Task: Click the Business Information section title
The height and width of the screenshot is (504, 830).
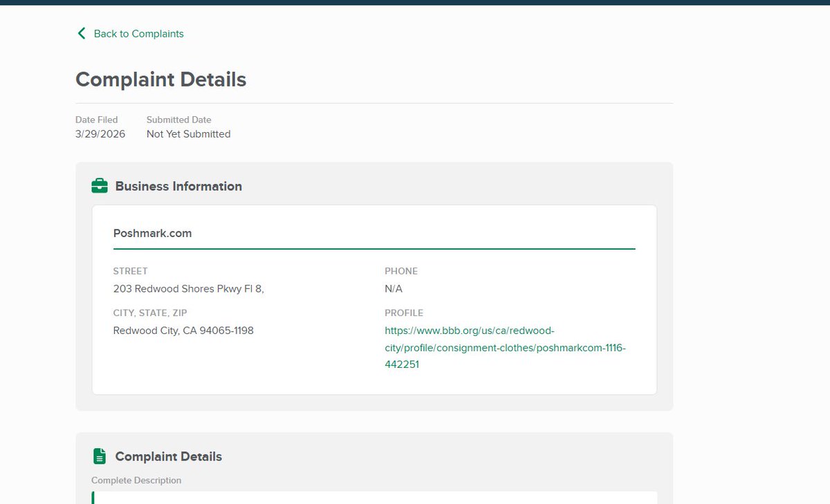Action: point(178,186)
